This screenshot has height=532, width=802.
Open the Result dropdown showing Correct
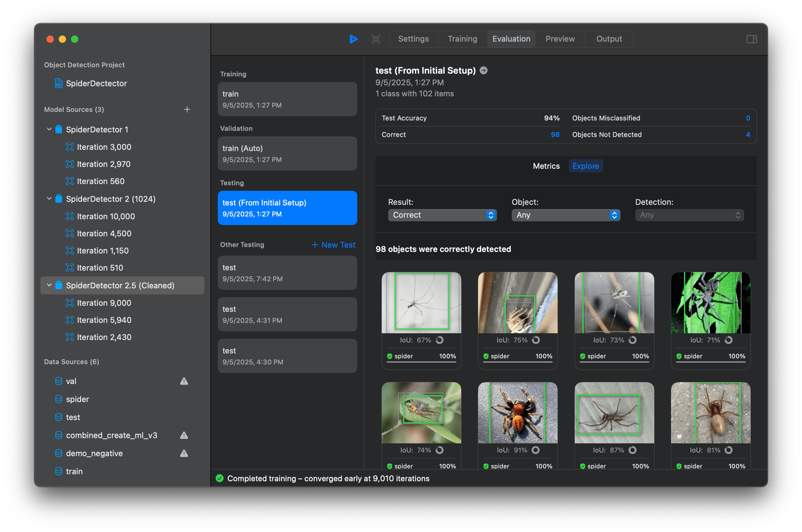pyautogui.click(x=442, y=215)
